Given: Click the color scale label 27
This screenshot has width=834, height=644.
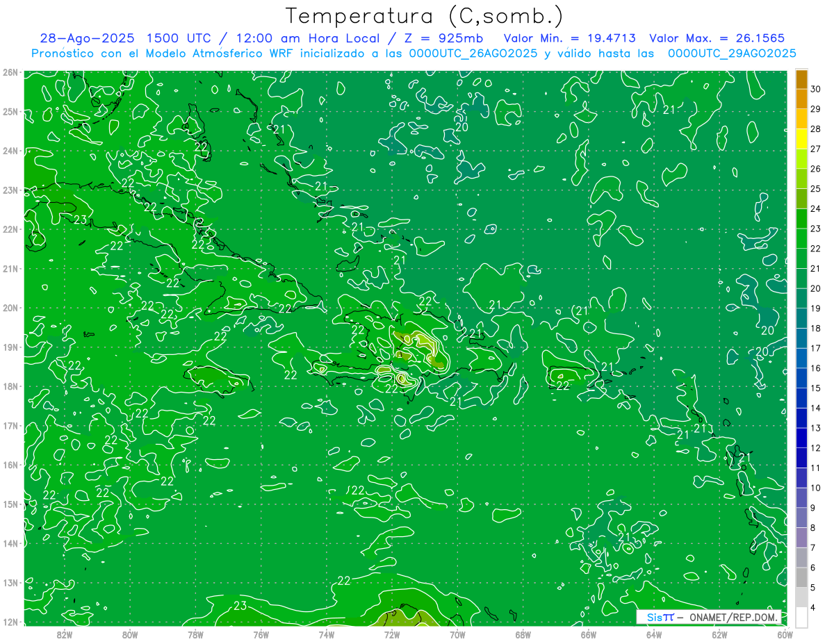Looking at the screenshot, I should [x=815, y=149].
